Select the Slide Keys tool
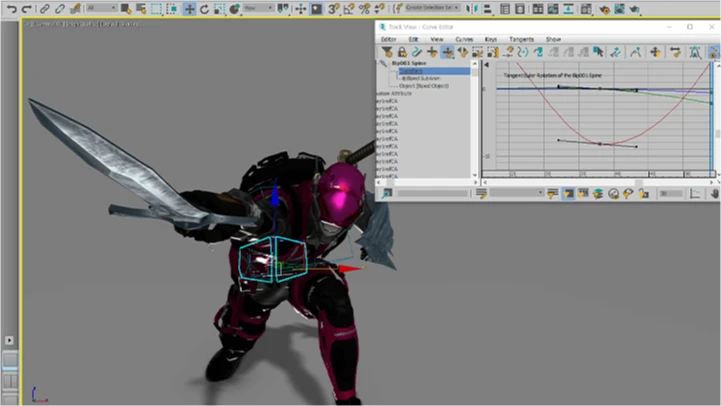Image resolution: width=721 pixels, height=406 pixels. [x=463, y=52]
